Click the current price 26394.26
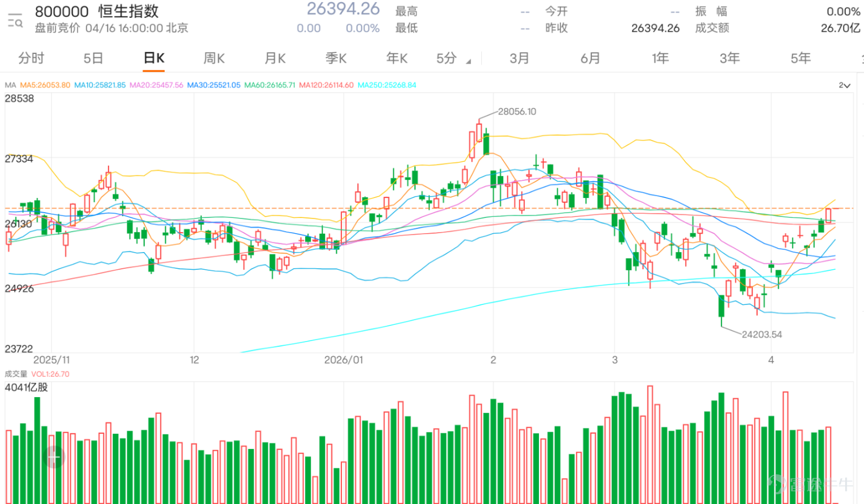This screenshot has height=504, width=864. tap(343, 9)
